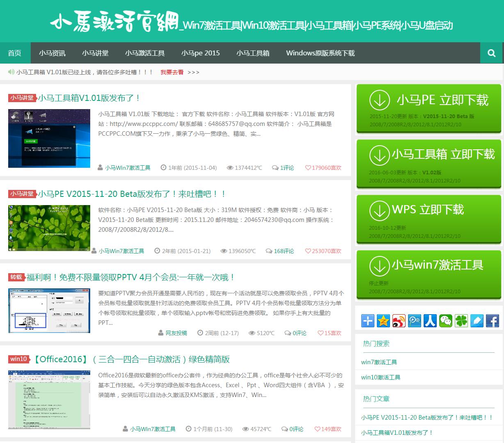
Task: Open thumbnail of the PPTV post
Action: pyautogui.click(x=49, y=311)
